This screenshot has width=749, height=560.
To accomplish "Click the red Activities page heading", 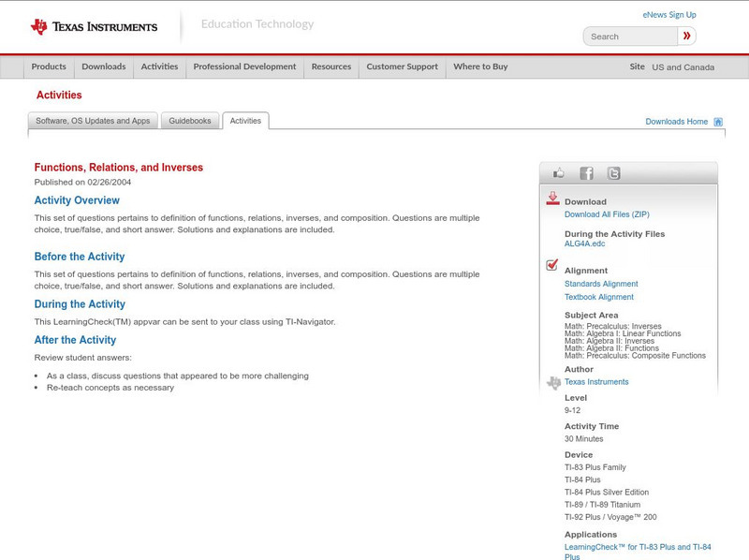I will (x=59, y=96).
